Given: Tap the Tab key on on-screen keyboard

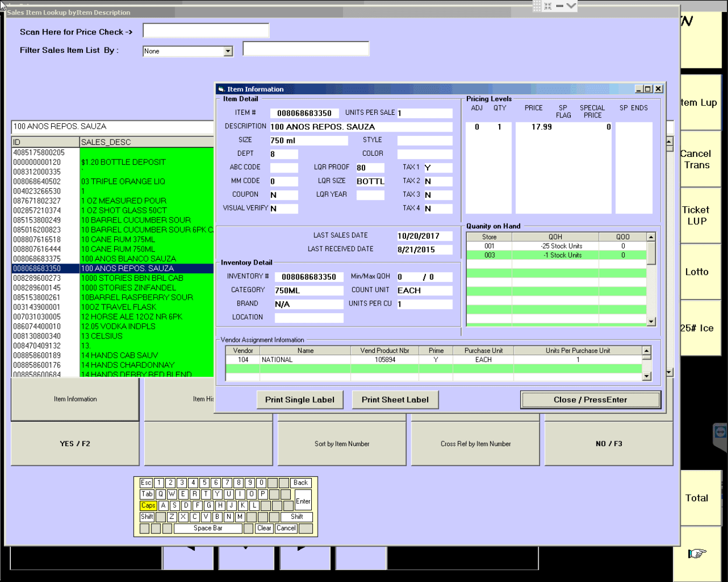Looking at the screenshot, I should click(x=147, y=494).
